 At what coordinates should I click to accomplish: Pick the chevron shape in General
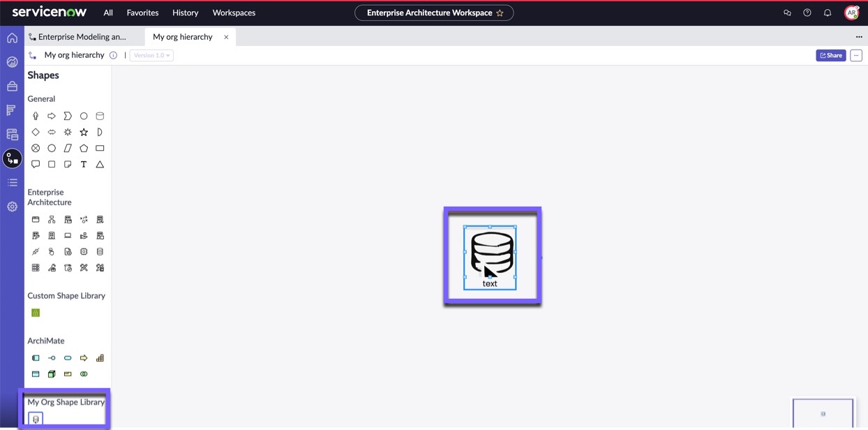[x=68, y=116]
